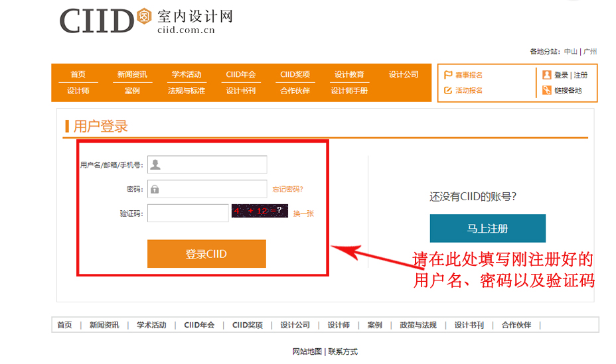The height and width of the screenshot is (364, 616).
Task: Click 设计书刊 in the footer navigation
Action: click(x=469, y=325)
